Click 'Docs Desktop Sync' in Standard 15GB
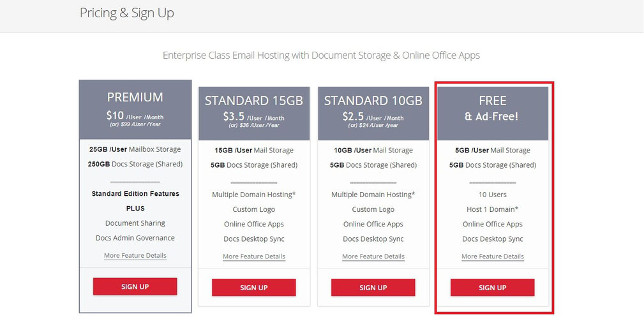 254,239
